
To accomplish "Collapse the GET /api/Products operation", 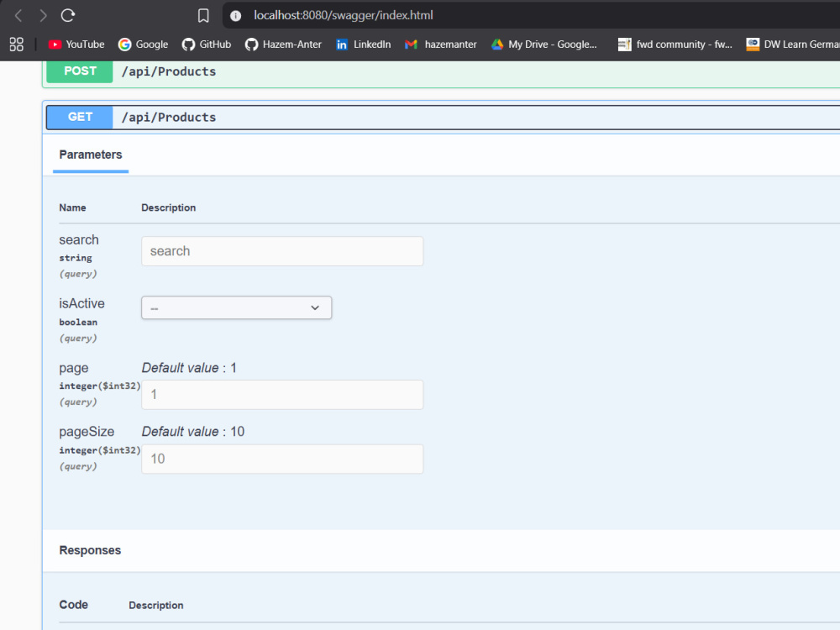I will (x=443, y=118).
